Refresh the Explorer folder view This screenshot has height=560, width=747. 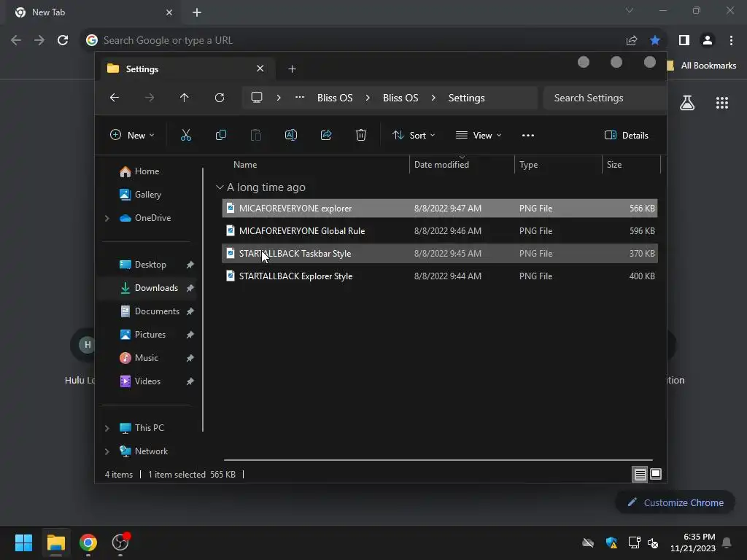click(x=220, y=98)
